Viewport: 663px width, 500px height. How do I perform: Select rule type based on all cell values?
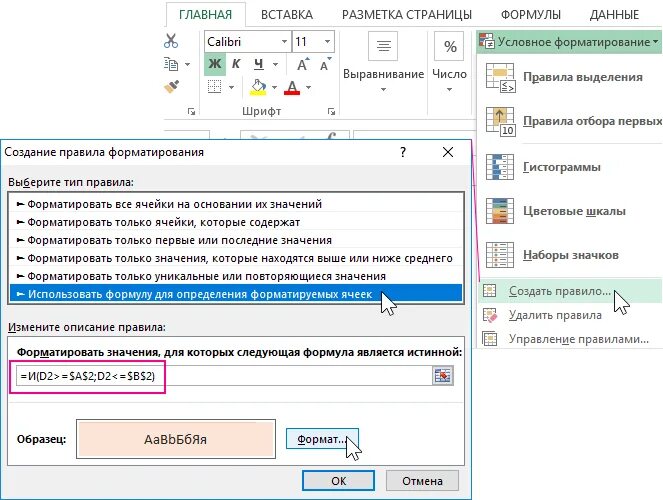click(236, 204)
